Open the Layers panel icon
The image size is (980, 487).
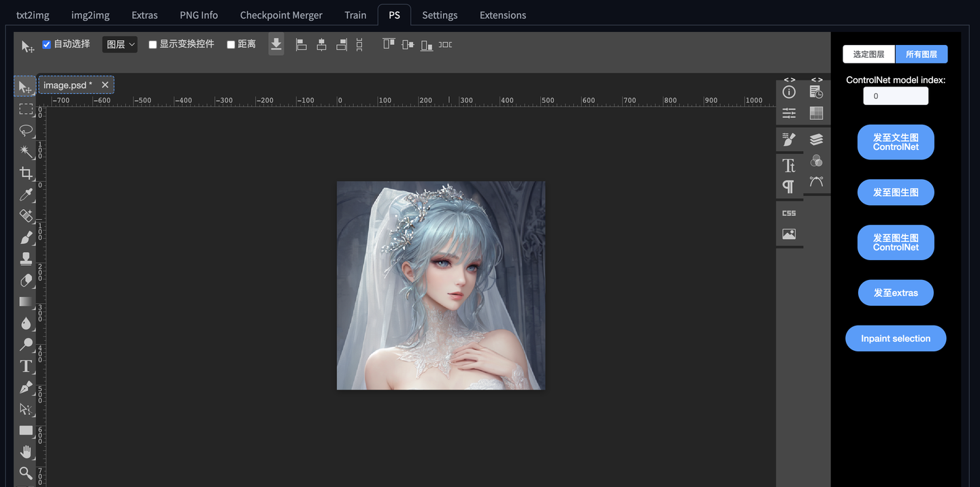(817, 139)
